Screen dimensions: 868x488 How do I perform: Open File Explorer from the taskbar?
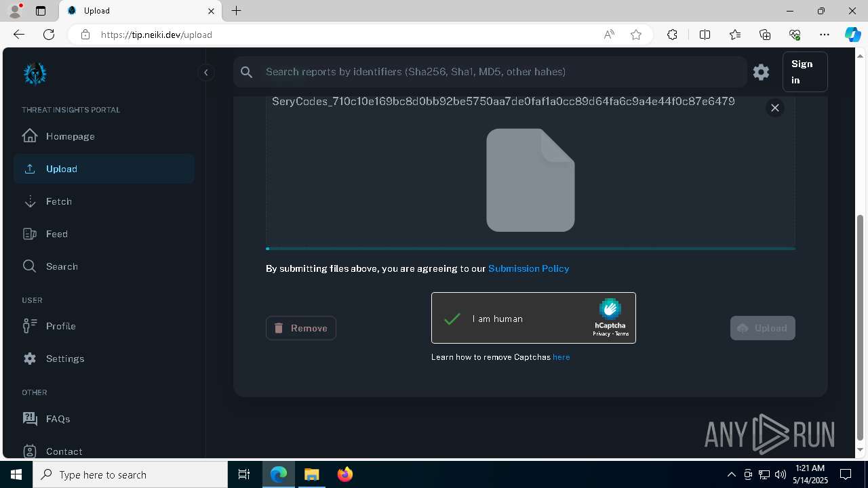pos(311,474)
